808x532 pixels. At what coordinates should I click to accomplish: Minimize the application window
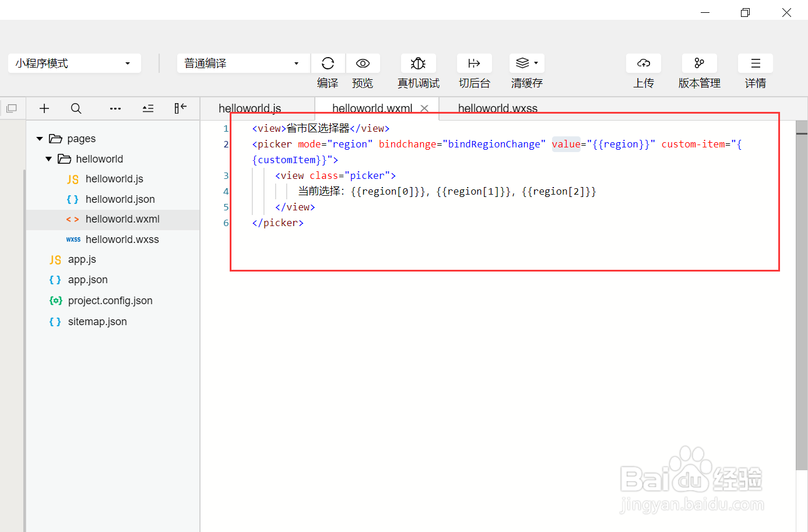coord(705,12)
